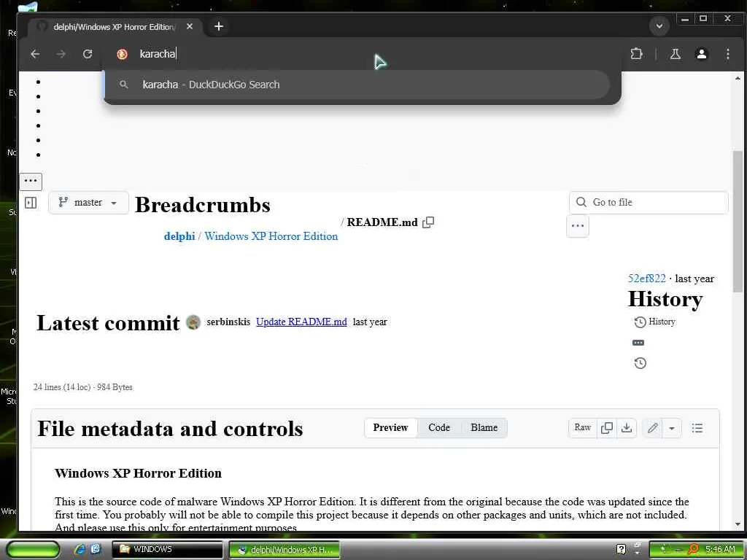This screenshot has width=747, height=560.
Task: Click the address bar containing karacha
Action: click(362, 54)
